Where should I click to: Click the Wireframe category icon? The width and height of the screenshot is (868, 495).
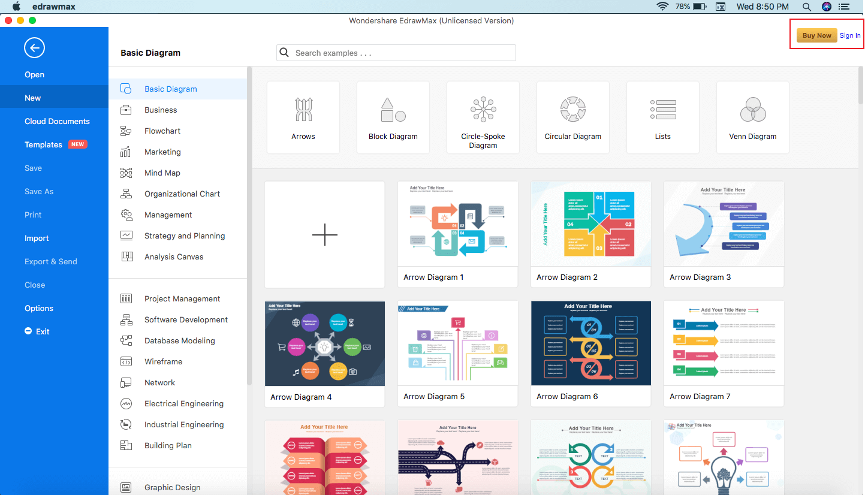(x=126, y=361)
